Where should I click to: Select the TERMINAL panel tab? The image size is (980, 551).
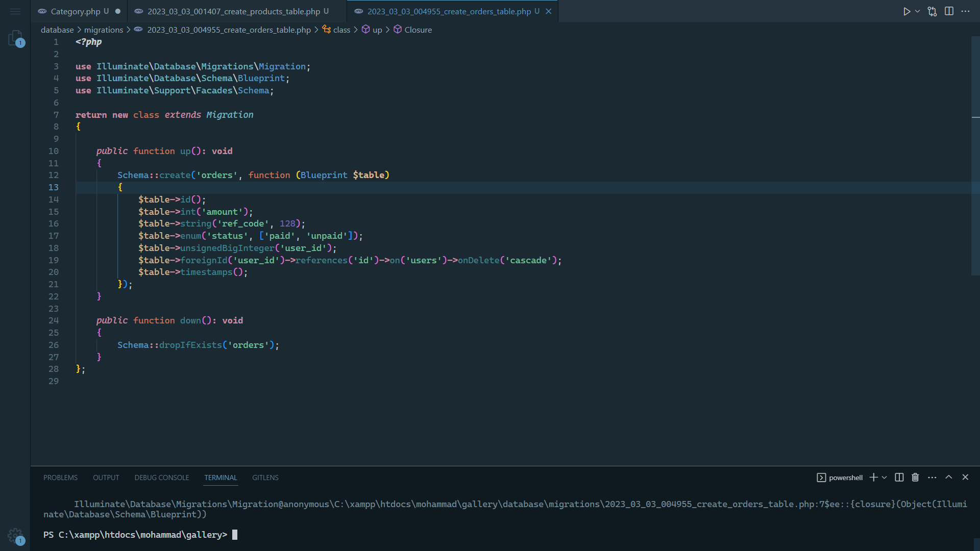(x=220, y=478)
